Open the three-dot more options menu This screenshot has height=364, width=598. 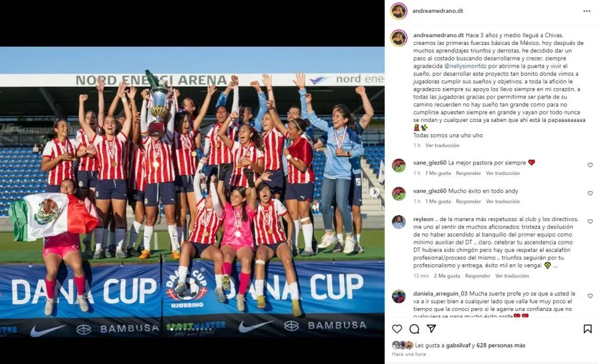click(x=586, y=11)
